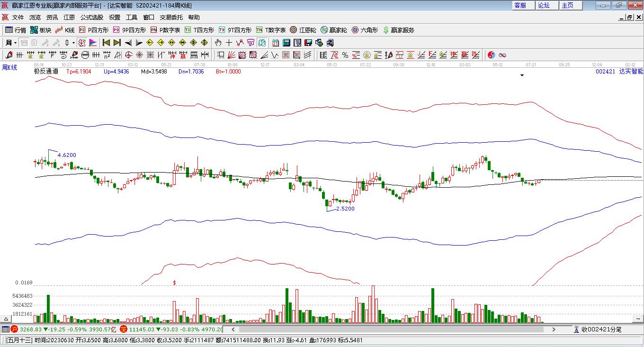Open the candlestick style dropdown arrow
Image resolution: width=644 pixels, height=347 pixels.
(x=73, y=43)
